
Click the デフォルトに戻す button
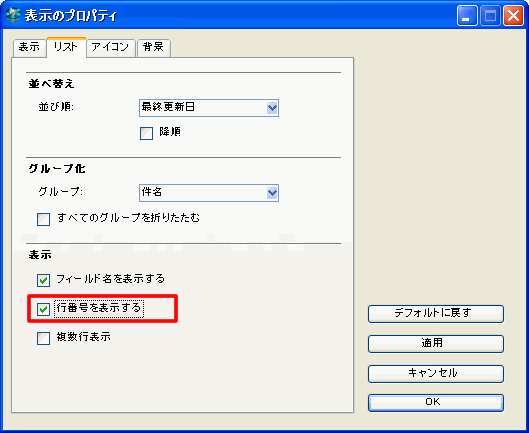(436, 314)
